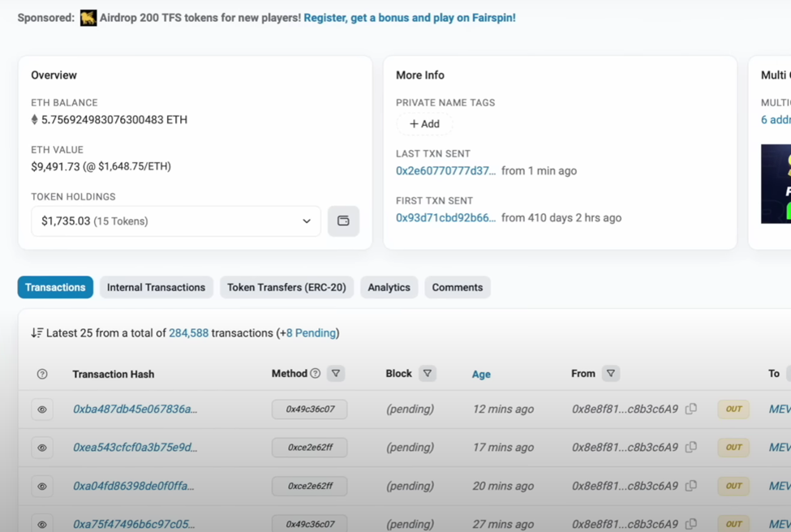Image resolution: width=791 pixels, height=532 pixels.
Task: Switch to the Internal Transactions tab
Action: [x=157, y=287]
